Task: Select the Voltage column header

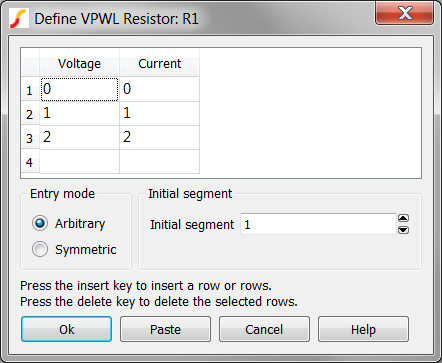Action: (79, 63)
